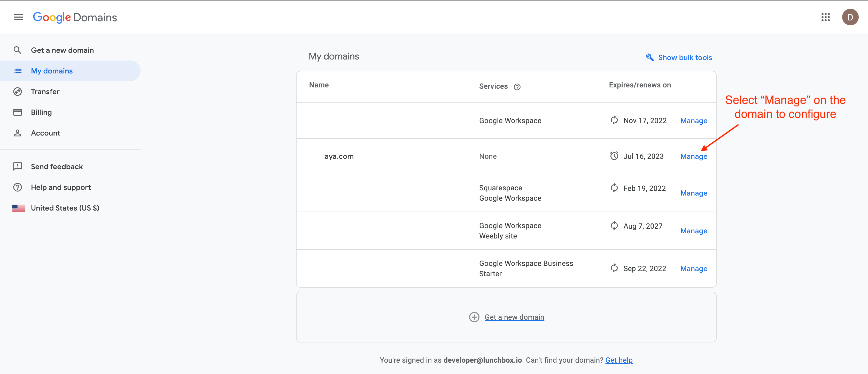
Task: Click the United States flag icon
Action: (19, 208)
